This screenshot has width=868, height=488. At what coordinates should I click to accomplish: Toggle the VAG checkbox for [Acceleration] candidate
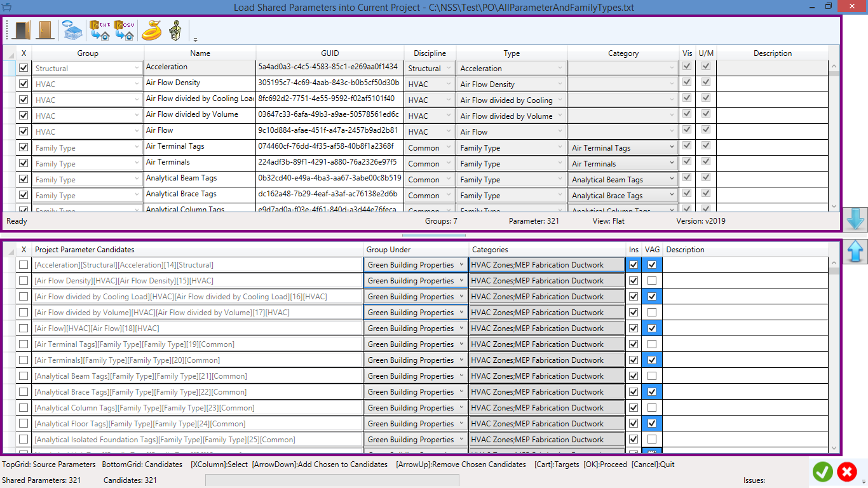[x=652, y=264]
